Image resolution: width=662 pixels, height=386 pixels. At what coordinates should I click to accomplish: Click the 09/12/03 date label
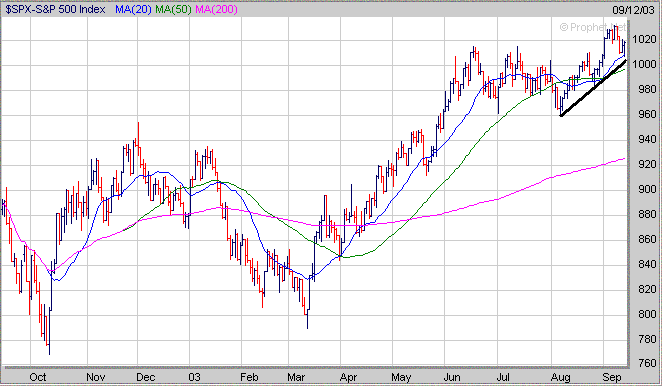coord(633,10)
